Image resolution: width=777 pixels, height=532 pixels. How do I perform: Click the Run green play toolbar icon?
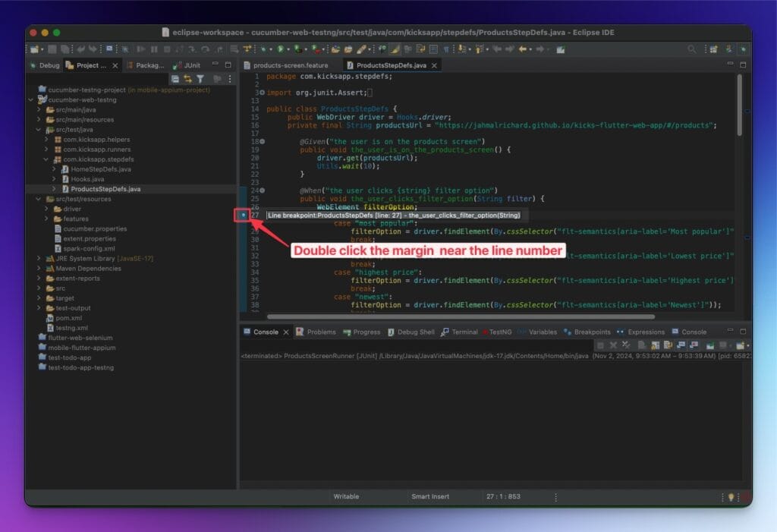click(281, 49)
